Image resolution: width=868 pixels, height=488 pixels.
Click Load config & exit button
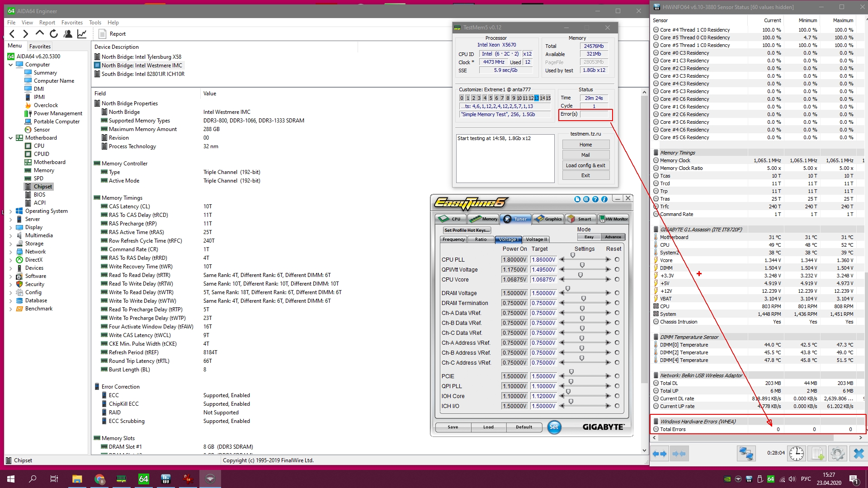(x=585, y=165)
